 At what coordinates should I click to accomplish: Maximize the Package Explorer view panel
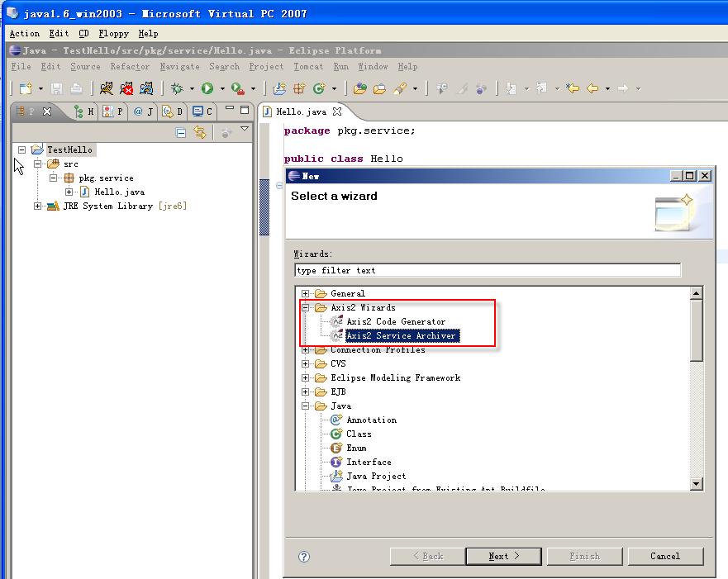[245, 110]
